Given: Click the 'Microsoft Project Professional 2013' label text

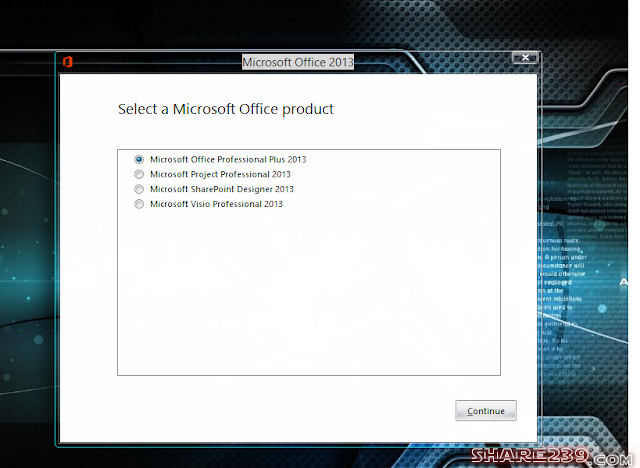Looking at the screenshot, I should [220, 174].
